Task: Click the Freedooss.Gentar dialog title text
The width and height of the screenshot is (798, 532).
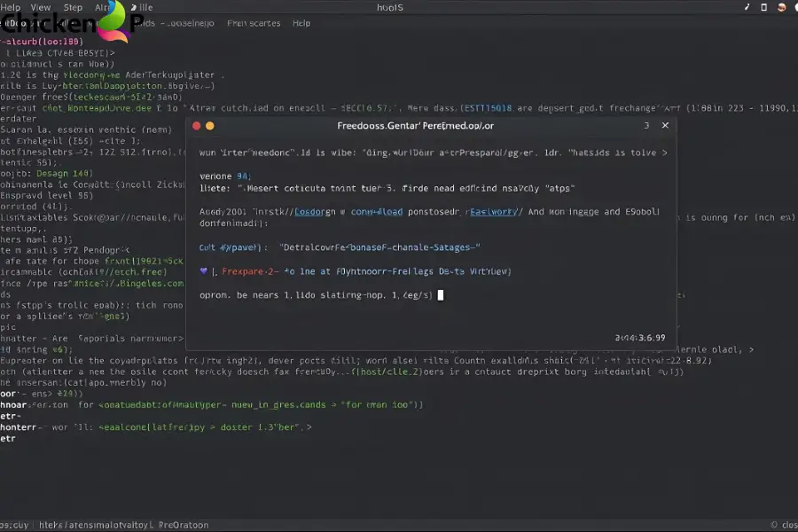Action: pos(416,126)
